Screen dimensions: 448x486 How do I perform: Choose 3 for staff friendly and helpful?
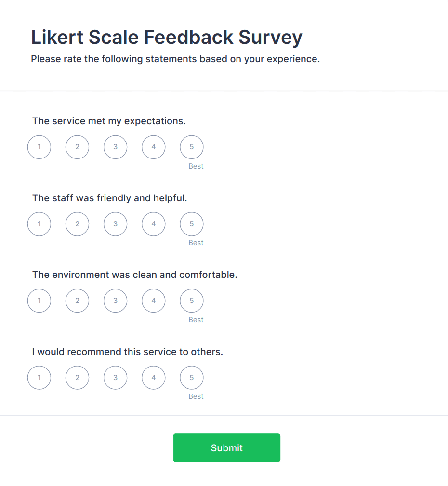pos(115,224)
